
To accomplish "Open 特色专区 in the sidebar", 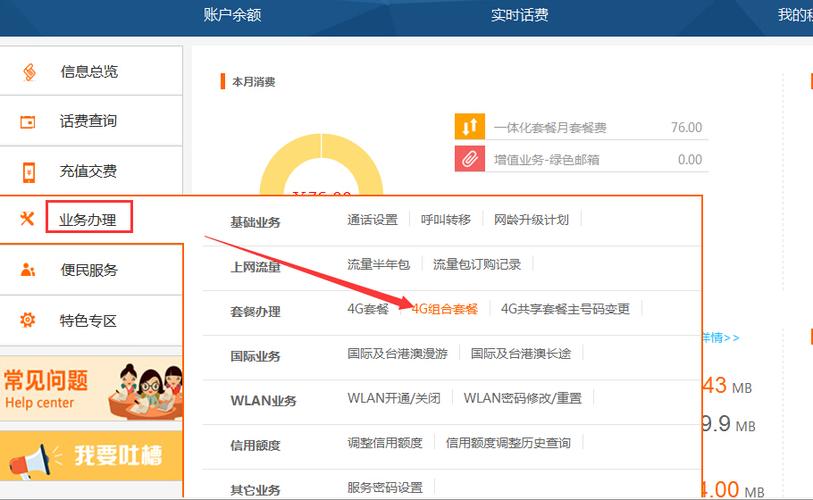I will [x=88, y=320].
